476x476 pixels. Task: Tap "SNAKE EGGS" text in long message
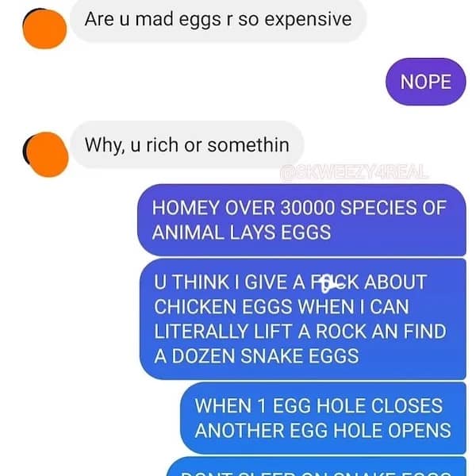point(300,355)
